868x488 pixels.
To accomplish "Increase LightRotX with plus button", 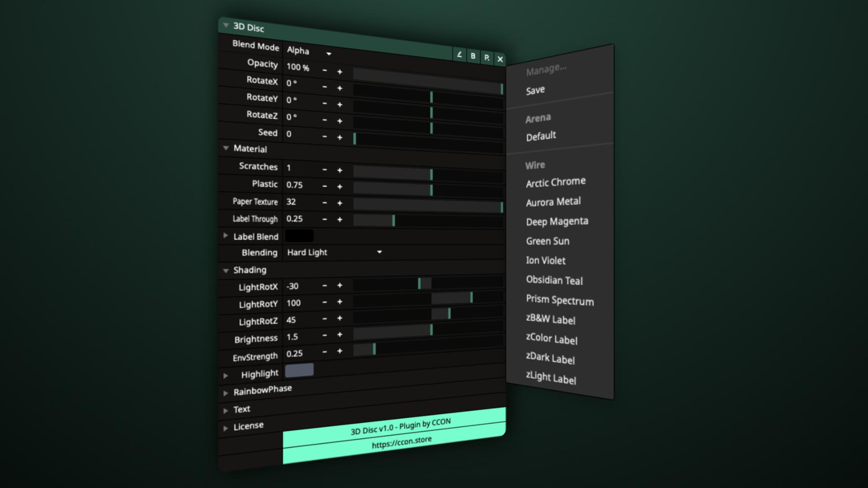I will click(x=340, y=285).
